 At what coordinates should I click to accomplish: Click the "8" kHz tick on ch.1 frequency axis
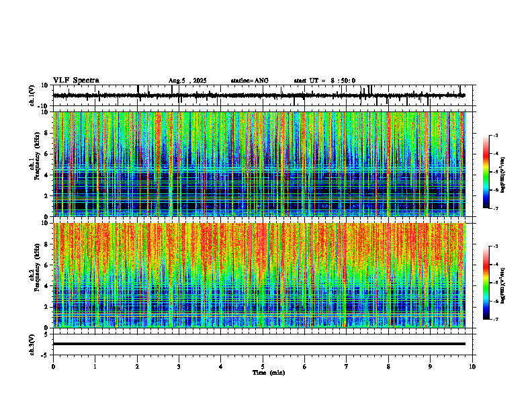[47, 133]
